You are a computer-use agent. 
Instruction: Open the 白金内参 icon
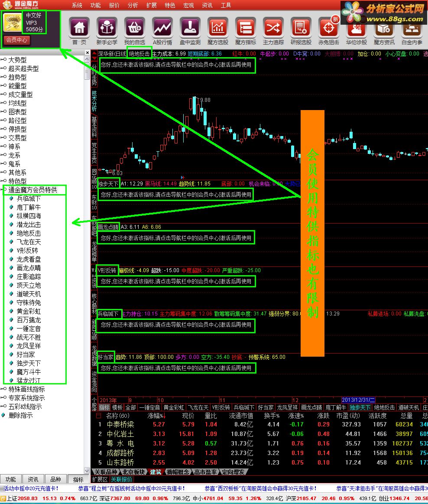tap(412, 32)
